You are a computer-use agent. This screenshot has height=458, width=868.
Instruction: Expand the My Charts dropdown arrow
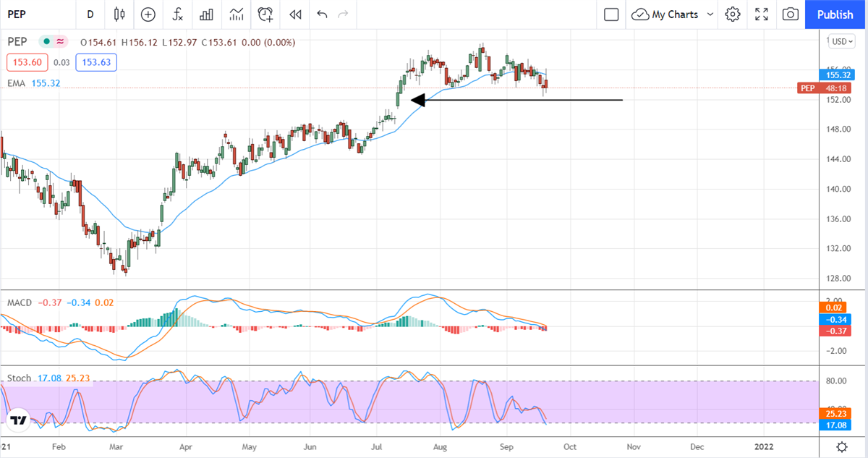(710, 14)
